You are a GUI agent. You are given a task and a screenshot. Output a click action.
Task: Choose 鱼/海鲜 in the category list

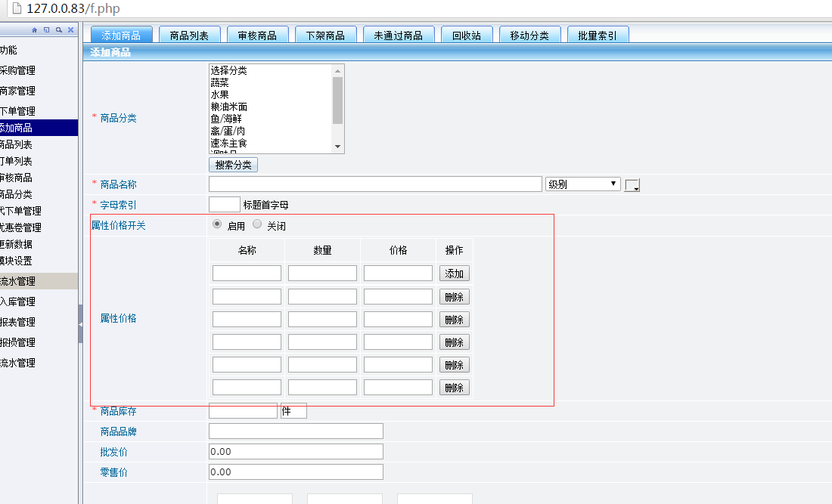271,119
